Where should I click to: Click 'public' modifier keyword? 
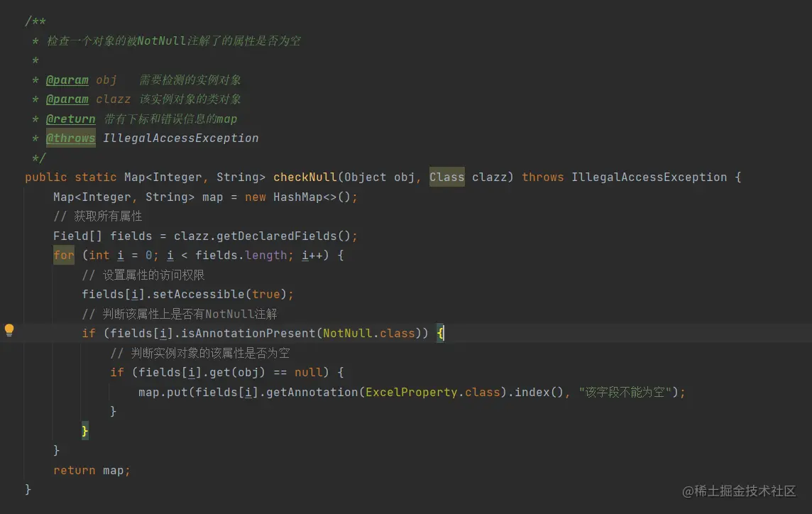pyautogui.click(x=46, y=177)
